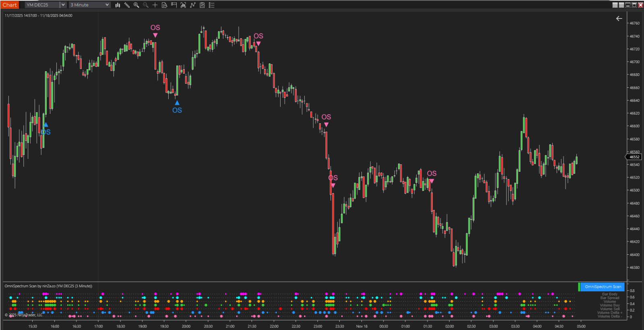Click the return-to-latest-bar arrow
This screenshot has width=644, height=330.
coord(619,19)
